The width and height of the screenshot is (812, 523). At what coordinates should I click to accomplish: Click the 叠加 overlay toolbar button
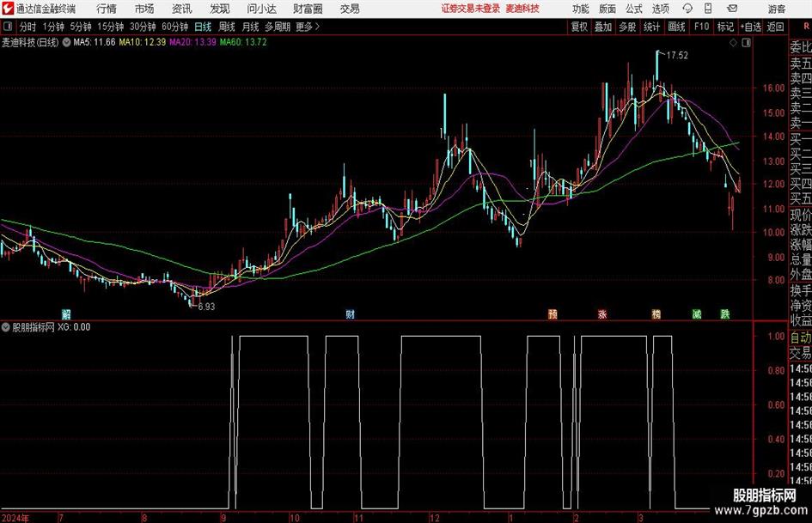[603, 27]
